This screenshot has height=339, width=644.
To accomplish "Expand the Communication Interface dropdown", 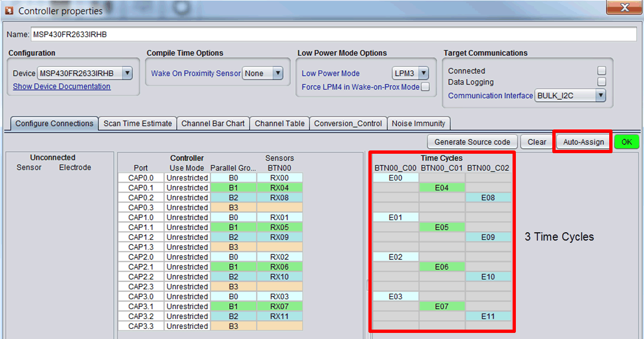I will tap(600, 95).
